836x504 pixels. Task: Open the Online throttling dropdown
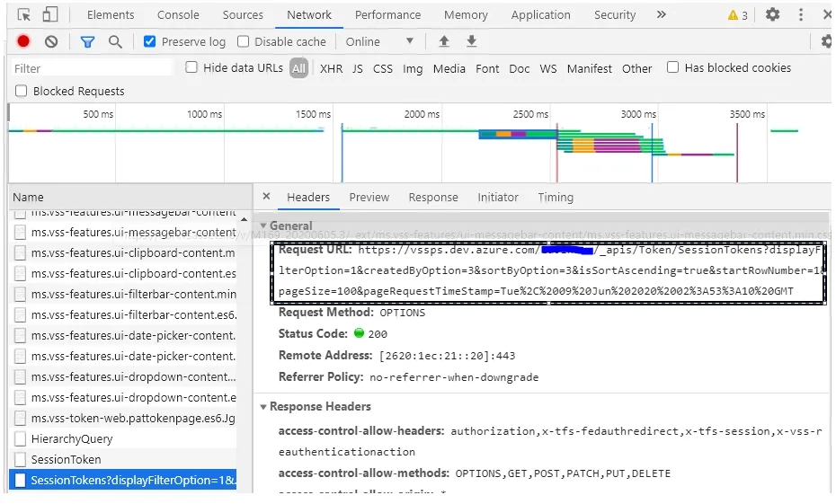pyautogui.click(x=379, y=41)
